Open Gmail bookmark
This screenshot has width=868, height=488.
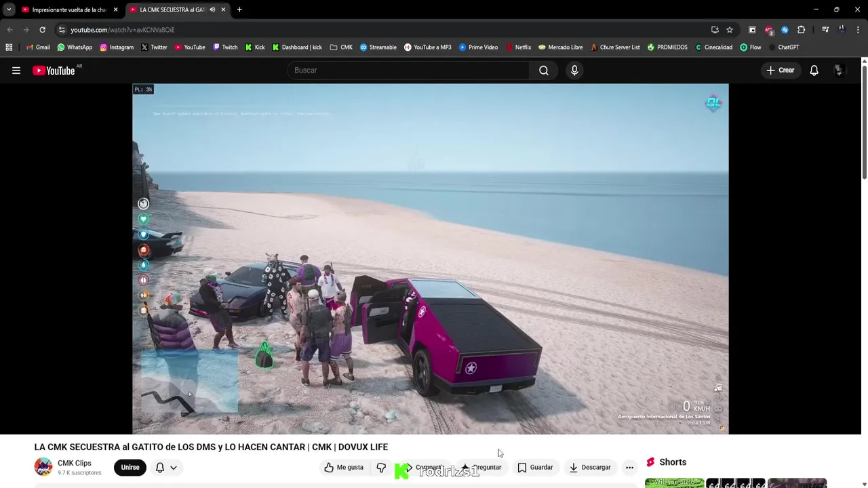[x=38, y=47]
